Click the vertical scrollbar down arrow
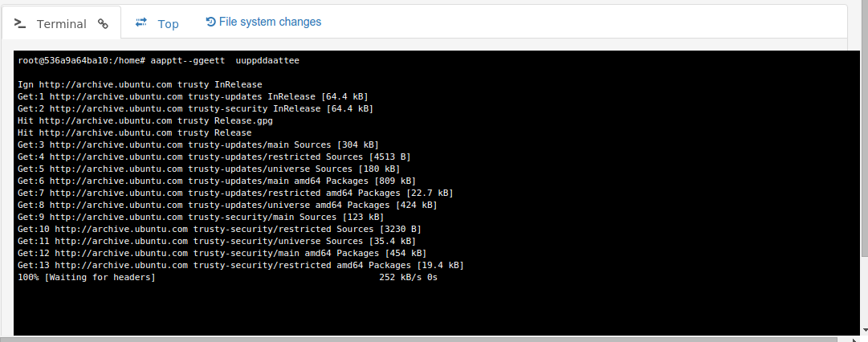 (x=865, y=328)
